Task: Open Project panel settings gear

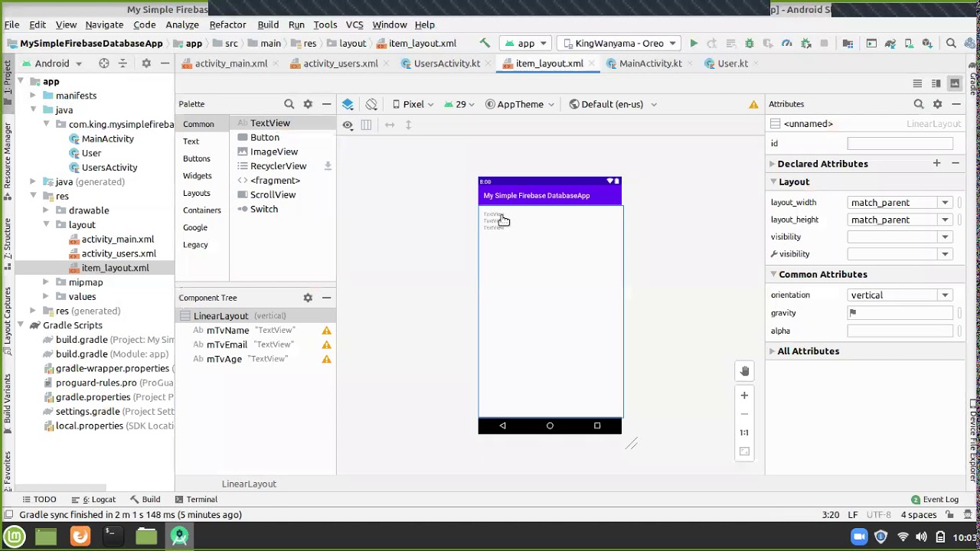Action: click(146, 64)
